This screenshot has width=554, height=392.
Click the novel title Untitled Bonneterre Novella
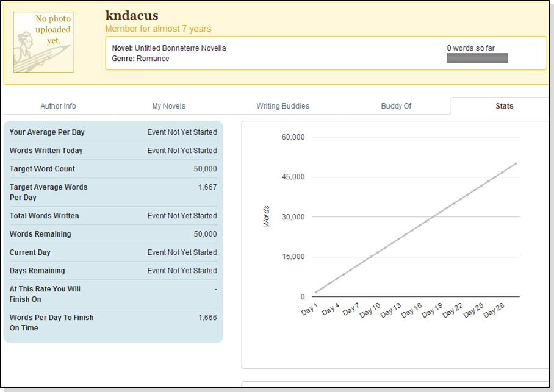coord(180,48)
